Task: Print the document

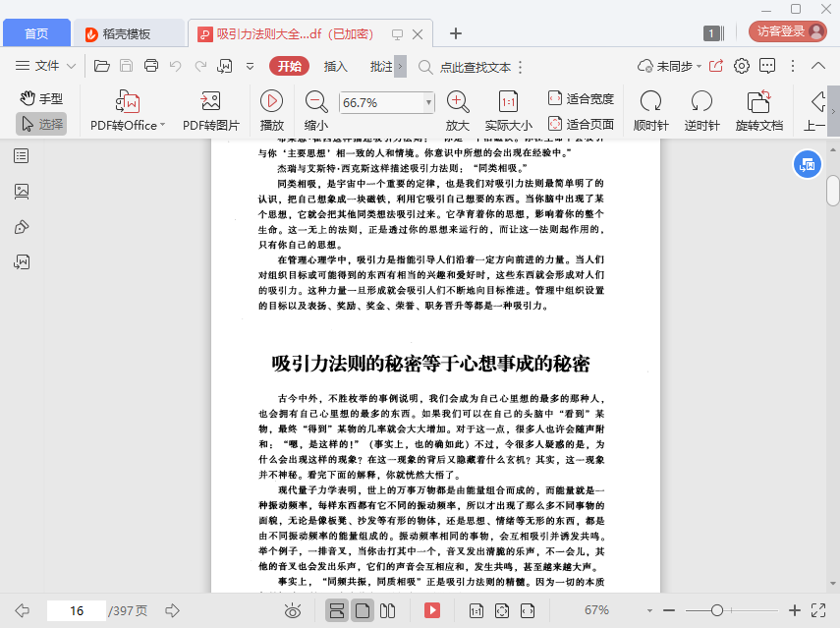Action: (x=151, y=66)
